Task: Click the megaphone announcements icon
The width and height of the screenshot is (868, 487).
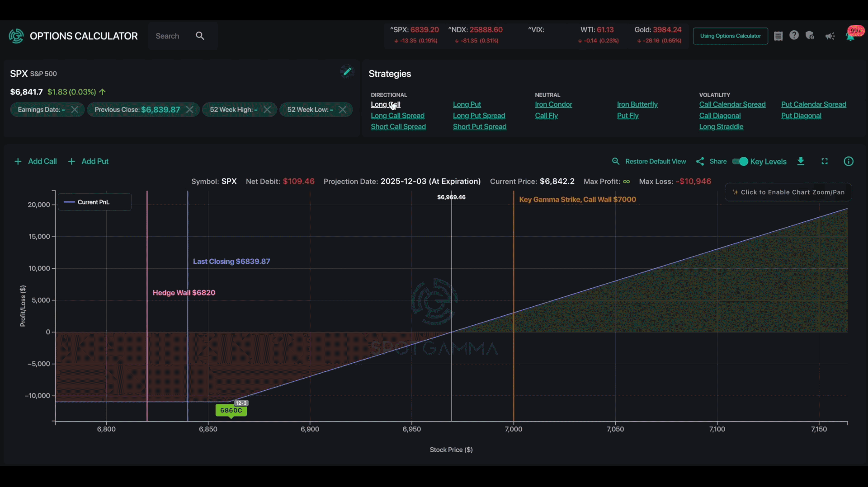Action: coord(830,36)
